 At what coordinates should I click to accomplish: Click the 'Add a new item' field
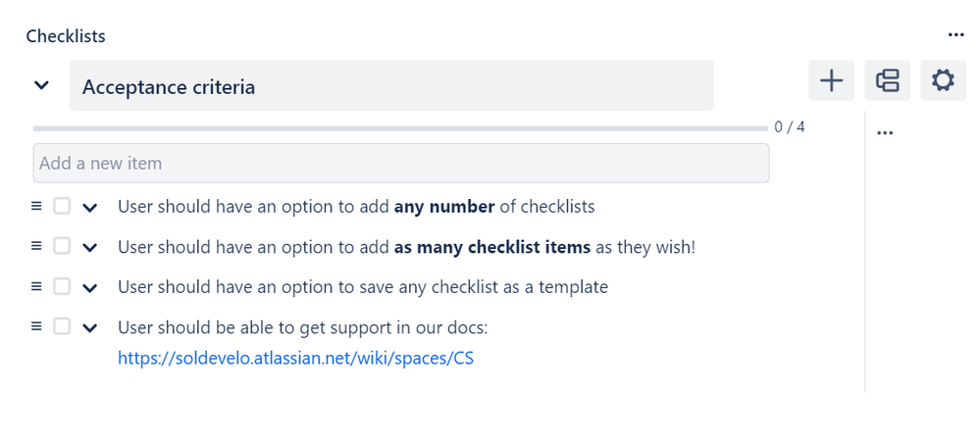coord(401,163)
